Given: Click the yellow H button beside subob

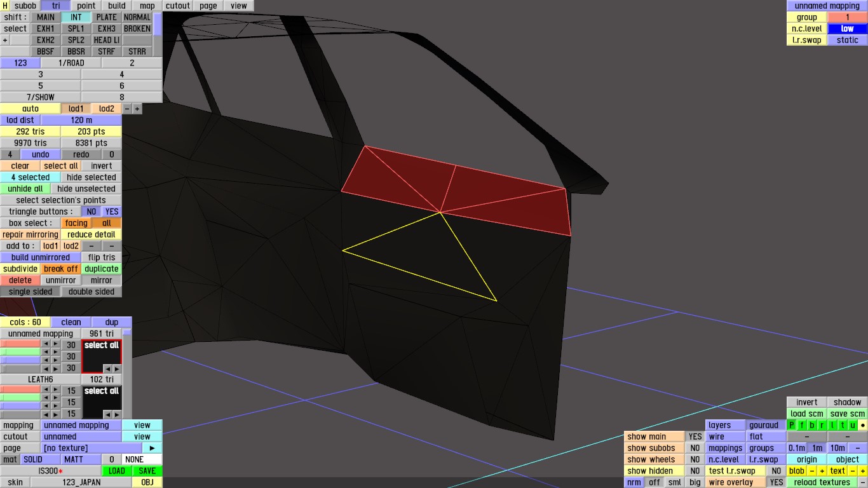Looking at the screenshot, I should click(x=6, y=6).
